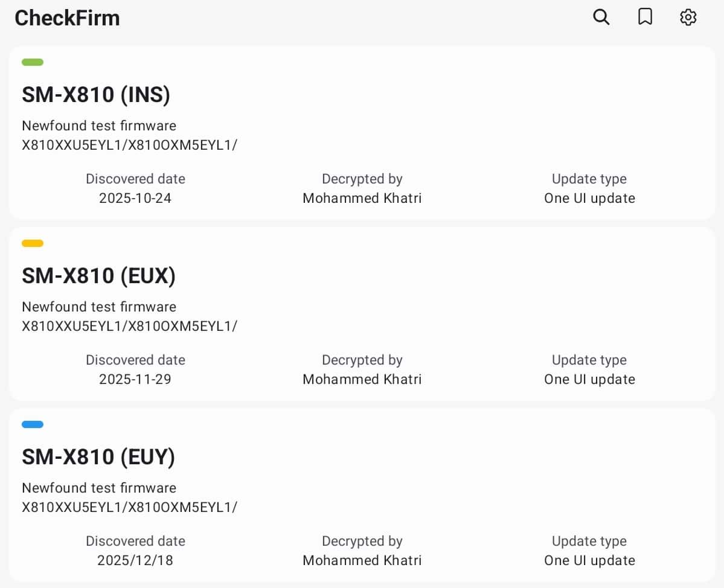Viewport: 724px width, 588px height.
Task: Click the discovered date 2025-10-24
Action: [x=135, y=198]
